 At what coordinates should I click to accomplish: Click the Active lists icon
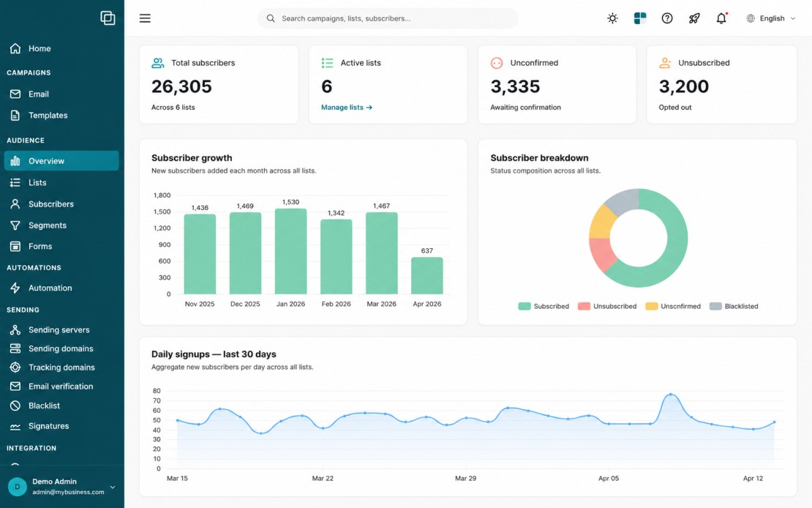[327, 63]
